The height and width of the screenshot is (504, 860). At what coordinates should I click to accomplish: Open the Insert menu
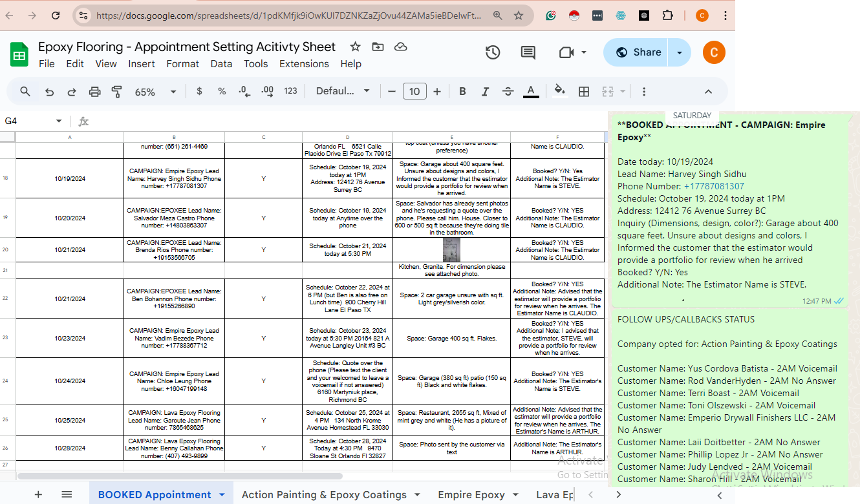(x=142, y=64)
